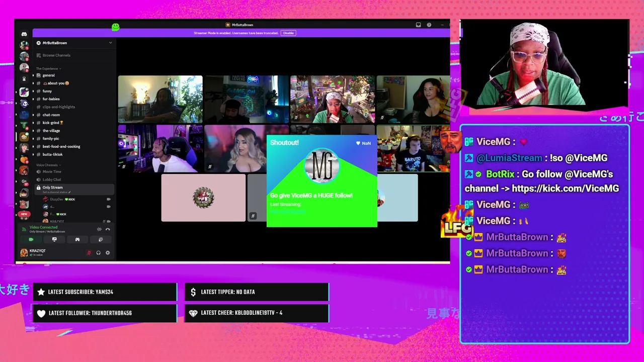This screenshot has width=644, height=362.
Task: Click the pink tile with round logo avatar
Action: click(x=203, y=198)
